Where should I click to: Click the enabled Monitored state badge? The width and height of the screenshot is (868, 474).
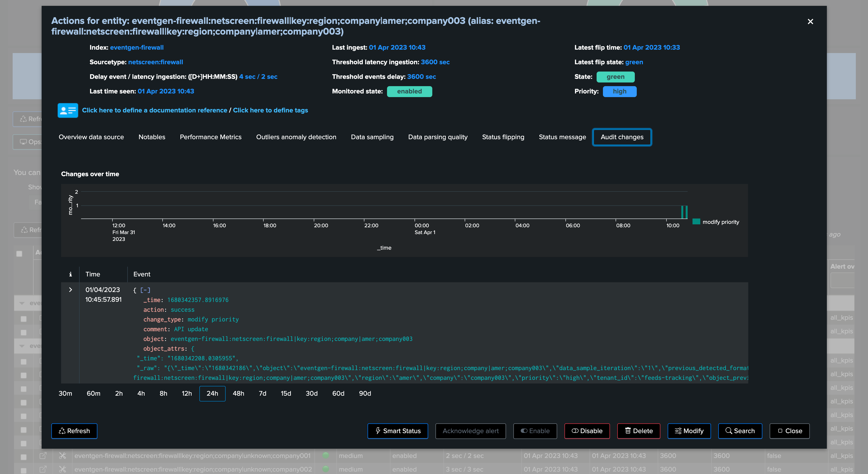[x=409, y=91]
